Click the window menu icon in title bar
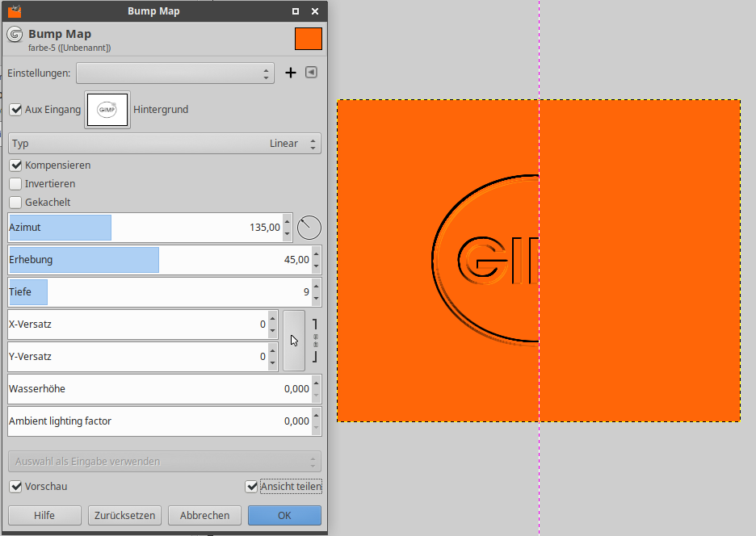 click(x=15, y=11)
